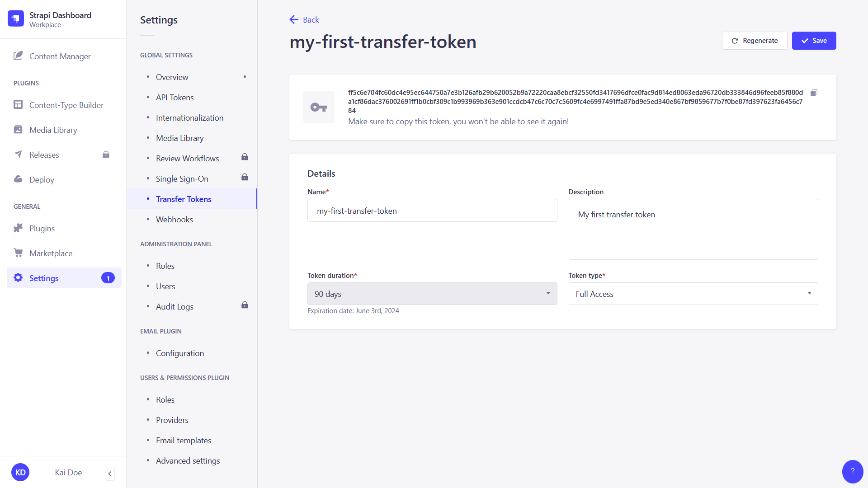Click the Save checkmark icon button
Screen dimensions: 868x488
(x=804, y=41)
